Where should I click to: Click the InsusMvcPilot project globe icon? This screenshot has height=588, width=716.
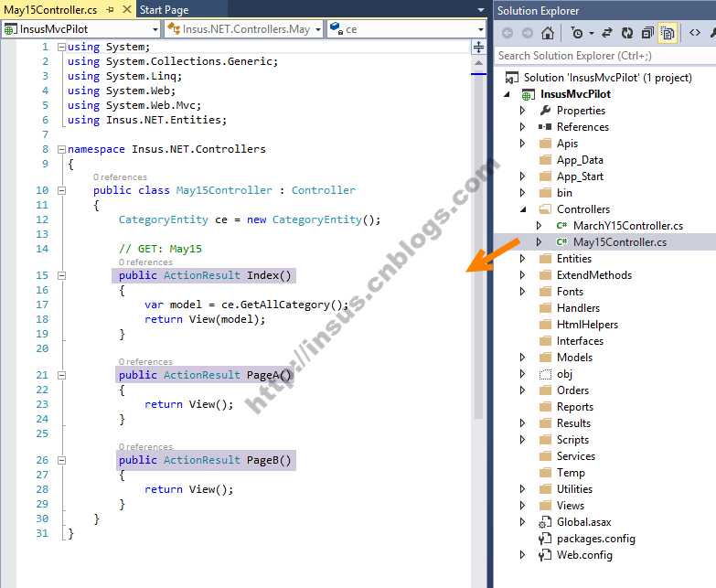529,94
